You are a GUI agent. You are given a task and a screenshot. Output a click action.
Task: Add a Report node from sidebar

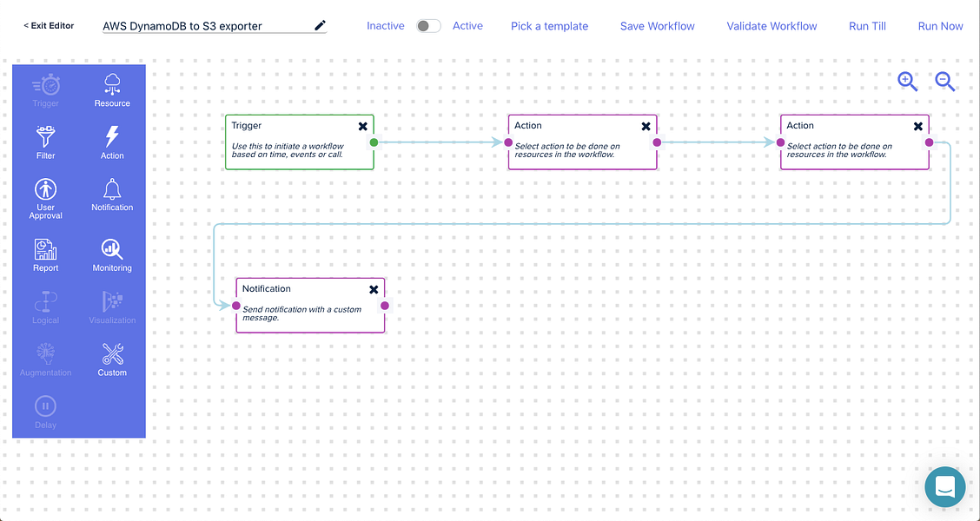[x=46, y=249]
